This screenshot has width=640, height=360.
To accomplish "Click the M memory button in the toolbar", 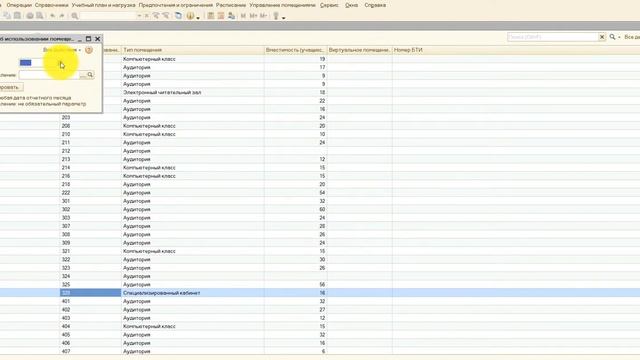I will 243,16.
